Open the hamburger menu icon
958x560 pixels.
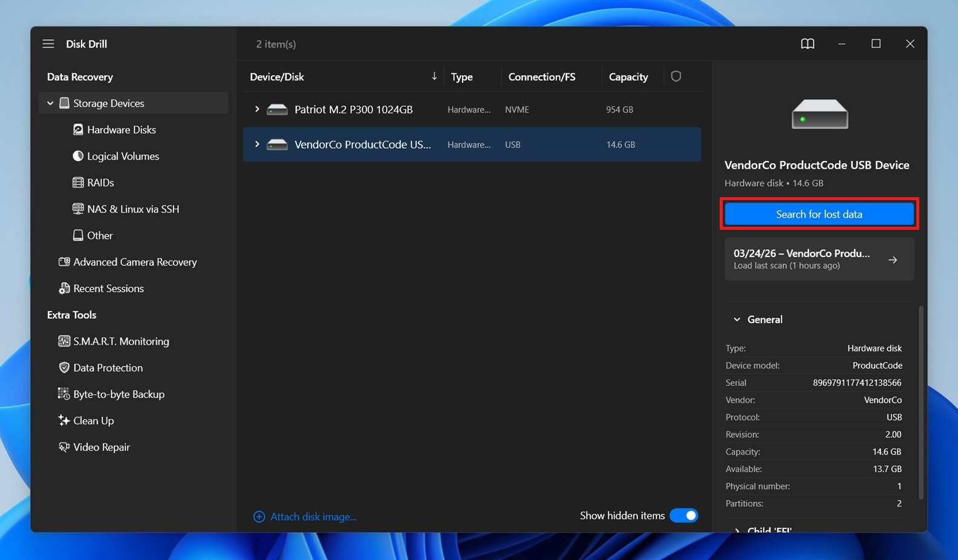(48, 44)
